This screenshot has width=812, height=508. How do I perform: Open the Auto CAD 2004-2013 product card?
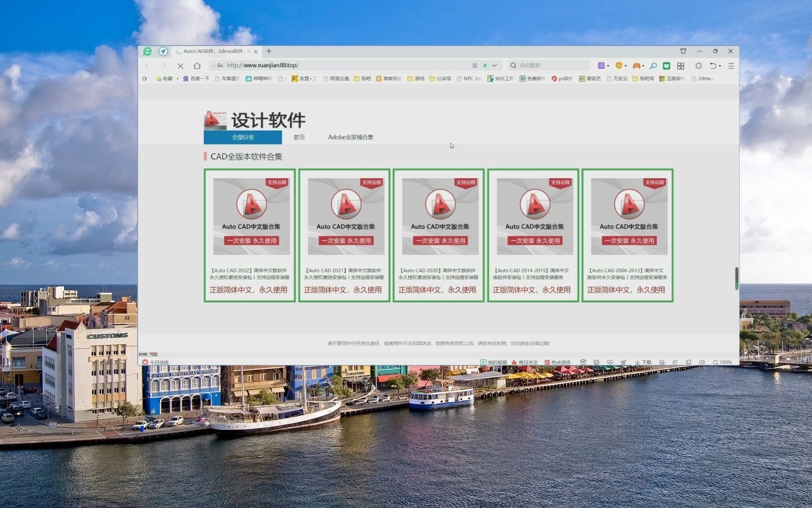coord(627,235)
